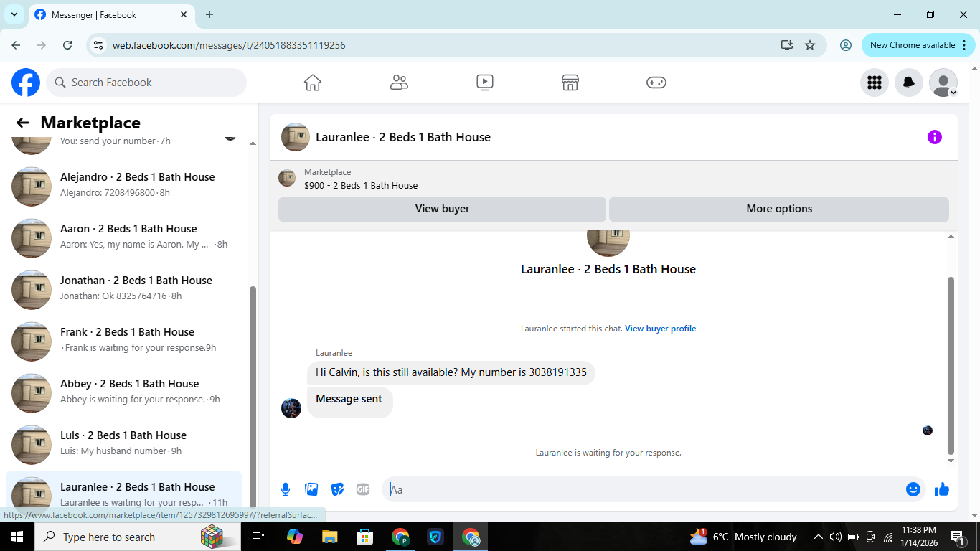
Task: Open the weather widget Mostly cloudy
Action: pyautogui.click(x=743, y=537)
